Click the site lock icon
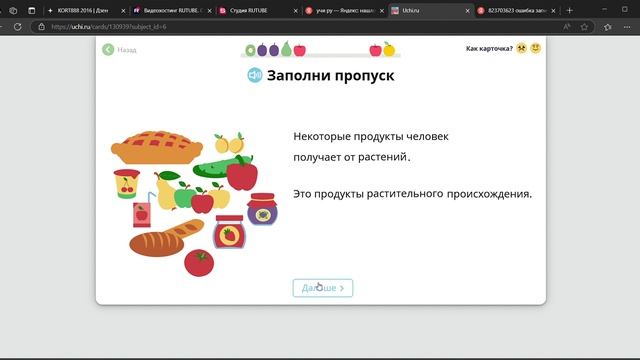The height and width of the screenshot is (360, 640). (41, 27)
